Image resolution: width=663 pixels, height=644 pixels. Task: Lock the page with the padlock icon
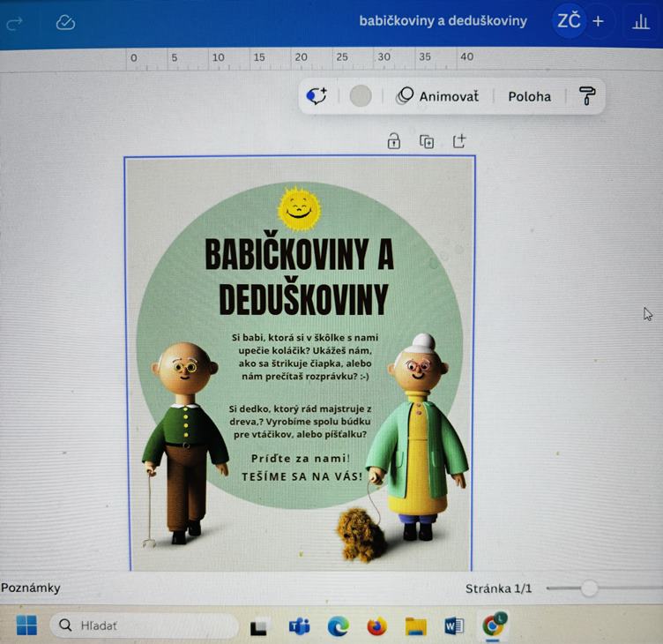(x=394, y=141)
